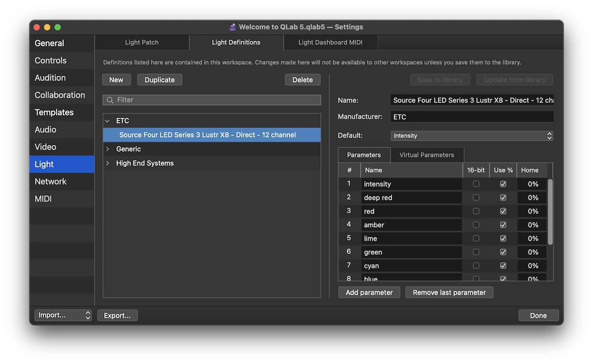Expand the High End Systems group

pyautogui.click(x=107, y=163)
